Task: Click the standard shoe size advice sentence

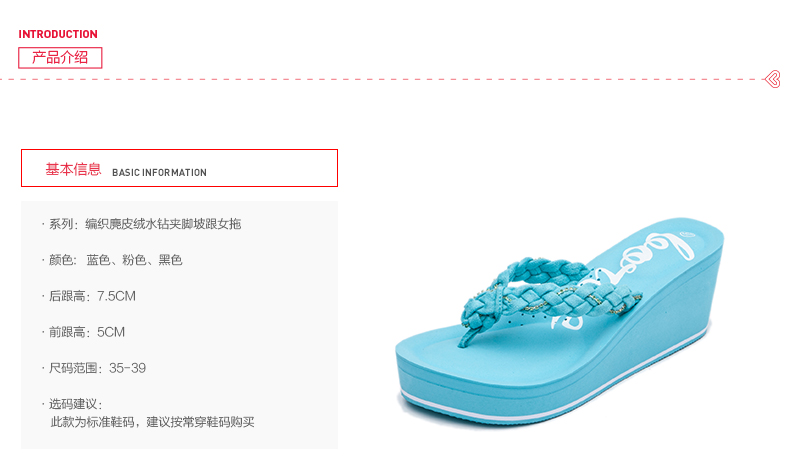Action: tap(152, 422)
